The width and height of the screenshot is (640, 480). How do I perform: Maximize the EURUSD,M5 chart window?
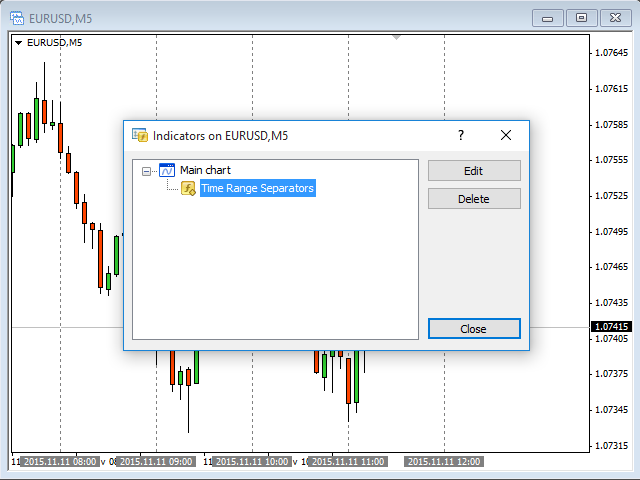click(582, 17)
